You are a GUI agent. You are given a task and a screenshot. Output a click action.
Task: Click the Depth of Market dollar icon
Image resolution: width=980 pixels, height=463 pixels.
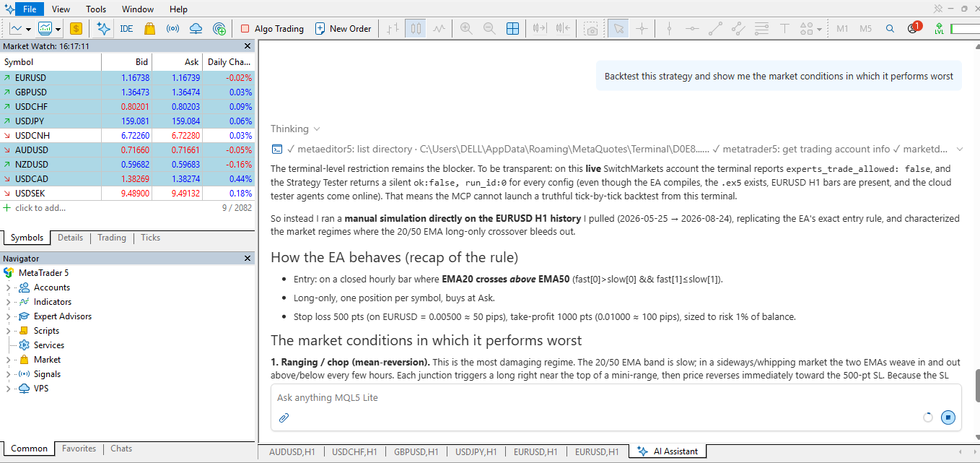point(76,29)
